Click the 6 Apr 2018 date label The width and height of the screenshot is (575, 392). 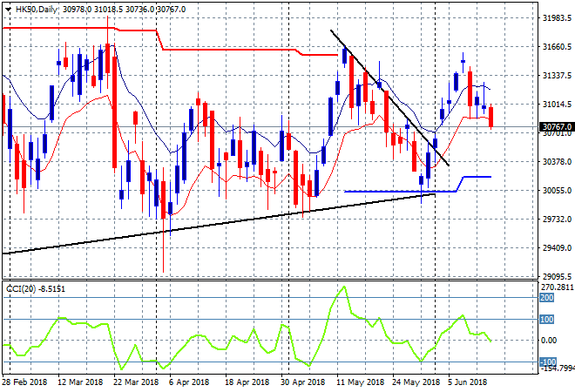[x=189, y=382]
